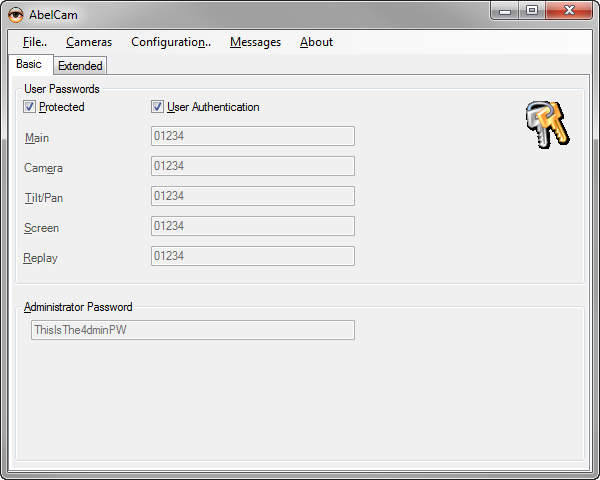Image resolution: width=600 pixels, height=480 pixels.
Task: Toggle the User Authentication checkbox
Action: coord(158,107)
